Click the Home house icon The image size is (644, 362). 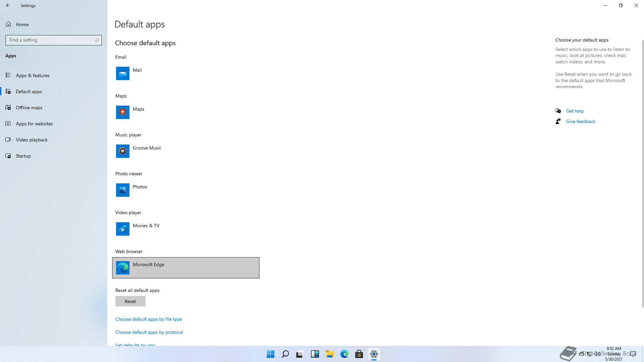coord(8,24)
